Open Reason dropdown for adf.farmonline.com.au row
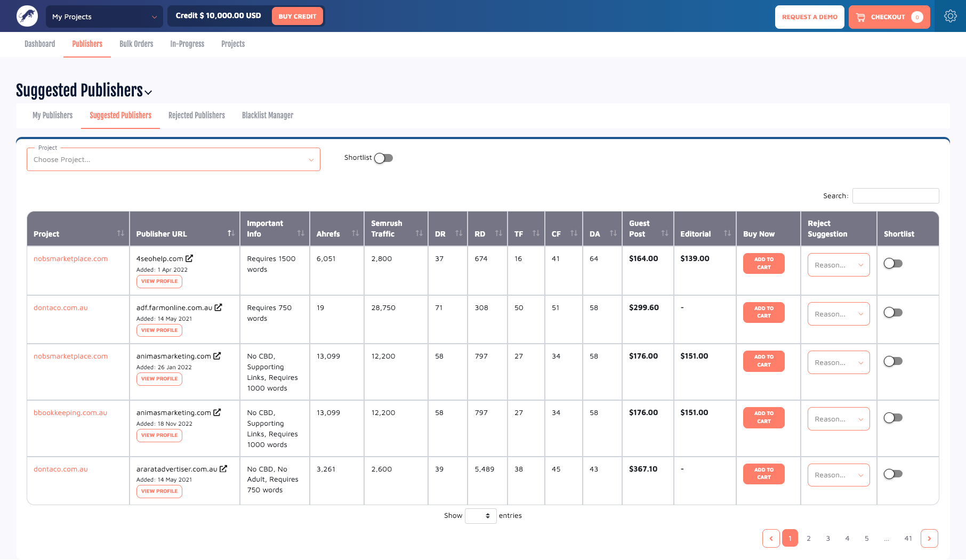Image resolution: width=966 pixels, height=560 pixels. 838,314
